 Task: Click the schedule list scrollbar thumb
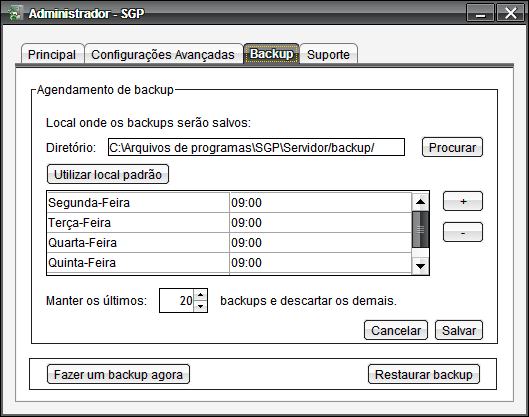pos(420,229)
